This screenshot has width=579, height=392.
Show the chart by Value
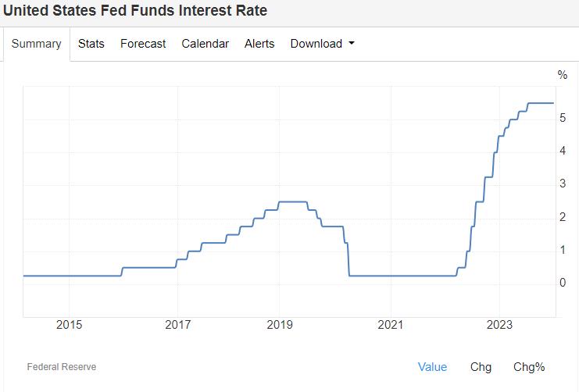coord(432,367)
